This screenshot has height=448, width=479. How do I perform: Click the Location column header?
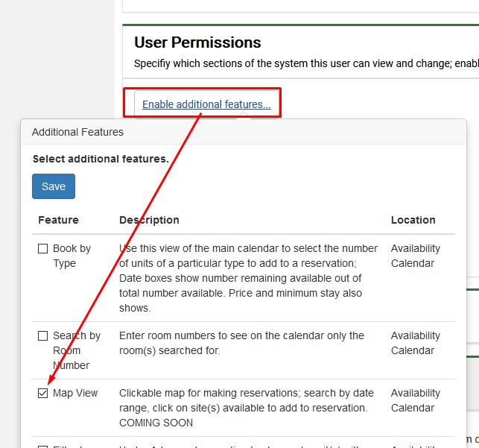click(x=413, y=220)
